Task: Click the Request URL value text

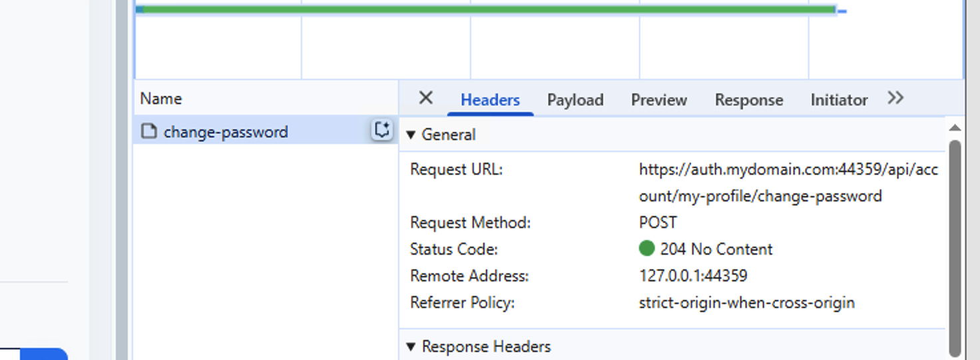Action: point(788,169)
